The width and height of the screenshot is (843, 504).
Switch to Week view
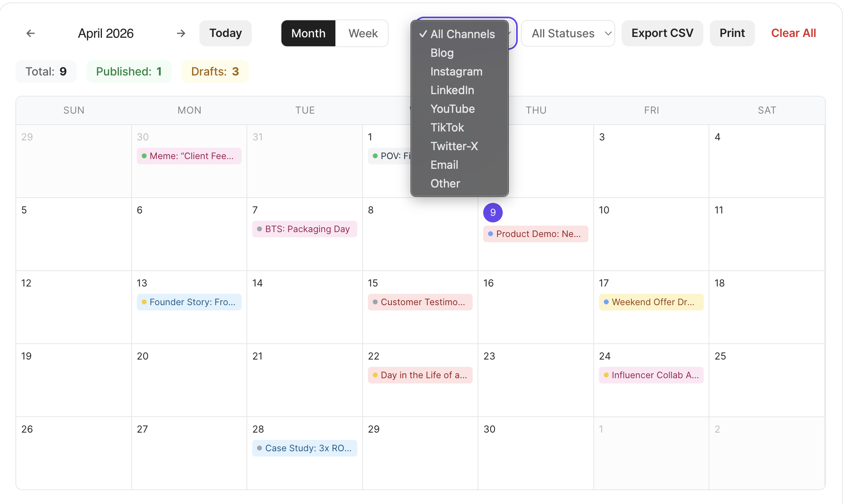point(362,33)
